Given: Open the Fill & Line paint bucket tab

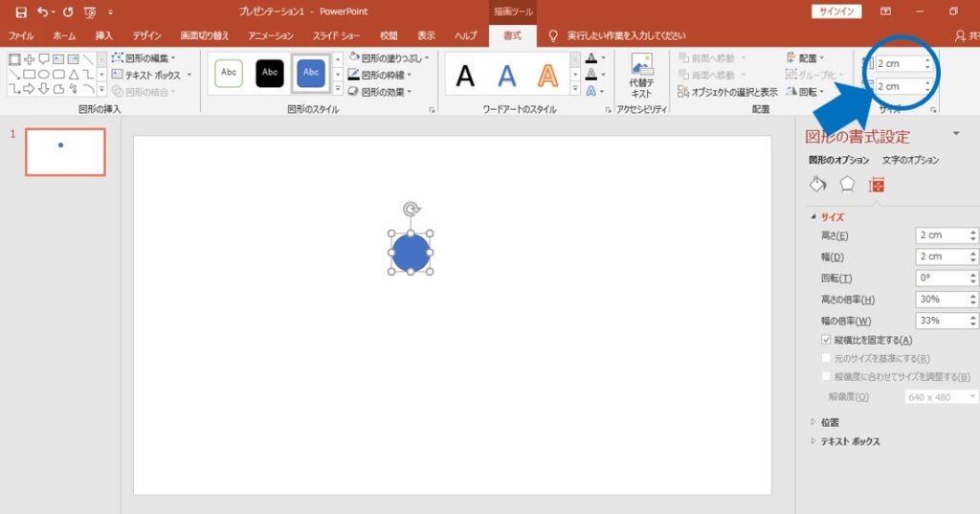Looking at the screenshot, I should (817, 184).
